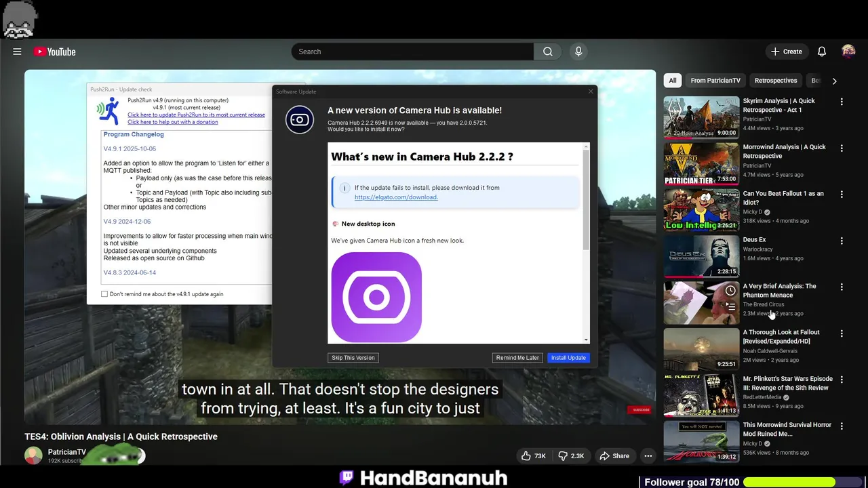Open options for A Thorough Look at Fallout
The height and width of the screenshot is (488, 868).
pyautogui.click(x=842, y=333)
